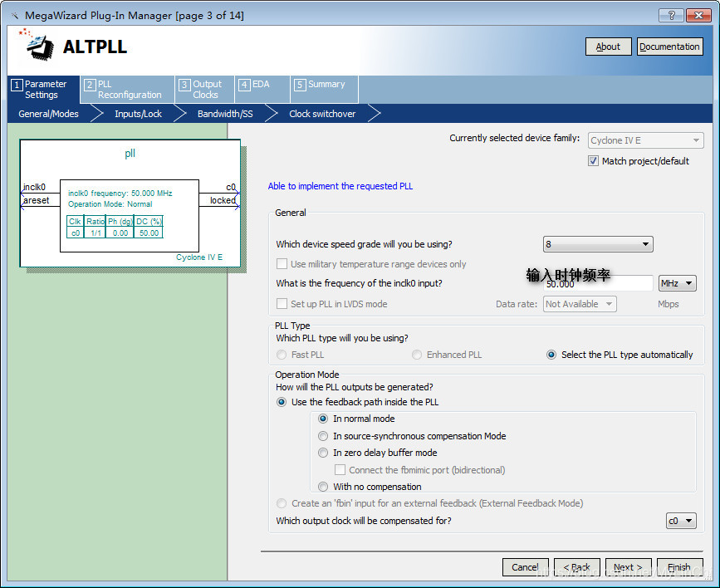
Task: Select Use the feedback path inside the PLL
Action: pos(282,402)
